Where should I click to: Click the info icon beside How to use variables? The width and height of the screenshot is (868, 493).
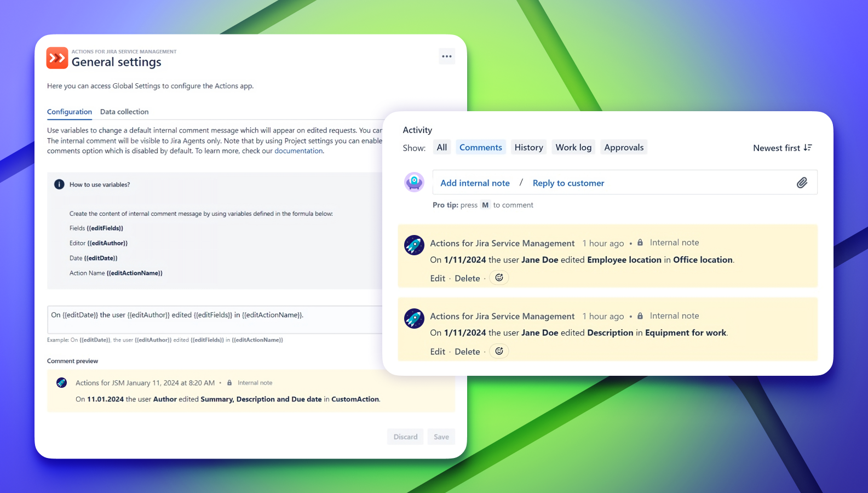pos(59,185)
